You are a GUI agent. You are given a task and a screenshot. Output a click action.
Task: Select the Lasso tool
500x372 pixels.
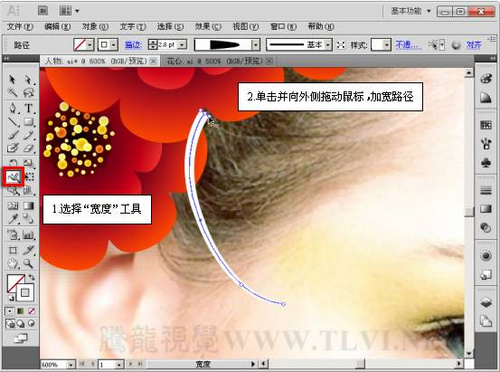(29, 92)
